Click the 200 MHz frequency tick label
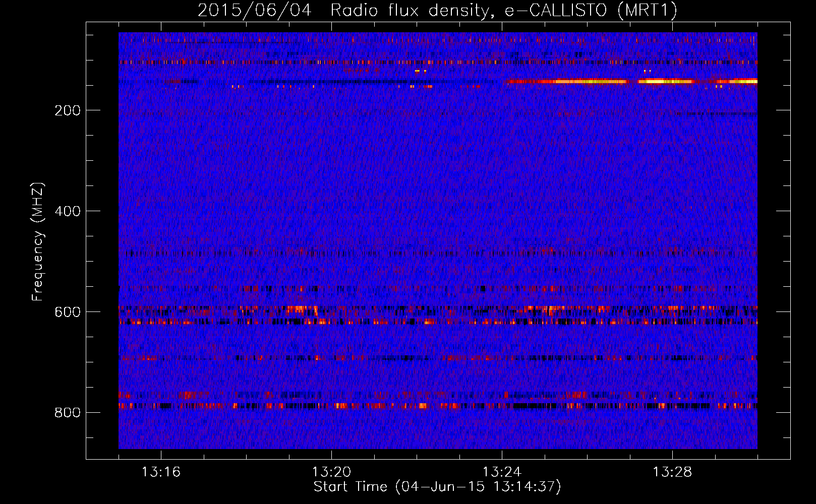Viewport: 816px width, 504px height. coord(68,110)
